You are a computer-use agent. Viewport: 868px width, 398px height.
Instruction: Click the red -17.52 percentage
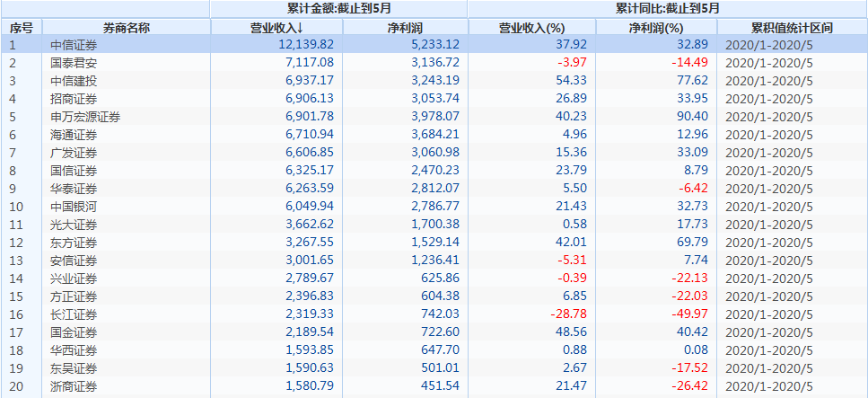pos(688,369)
